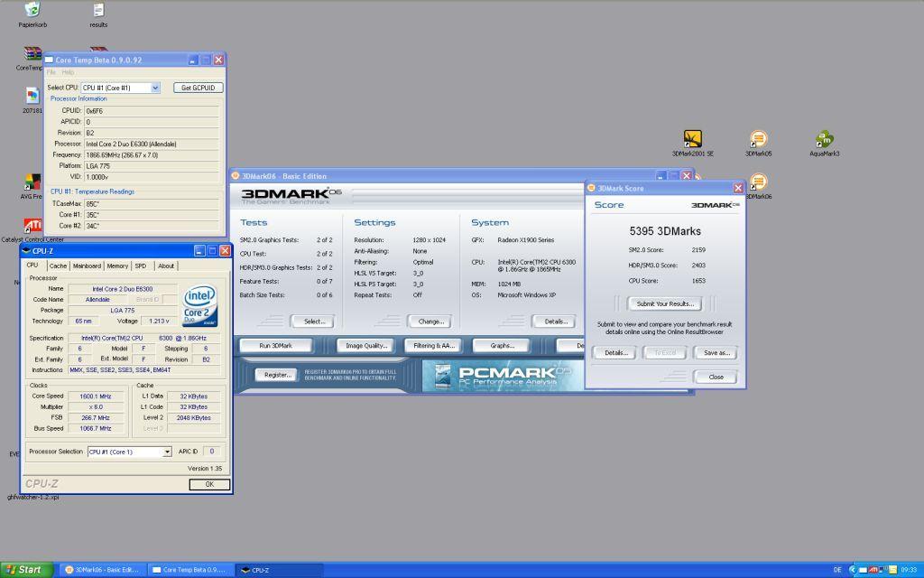Click Save as... in the 3DMark Score dialog

coord(716,353)
